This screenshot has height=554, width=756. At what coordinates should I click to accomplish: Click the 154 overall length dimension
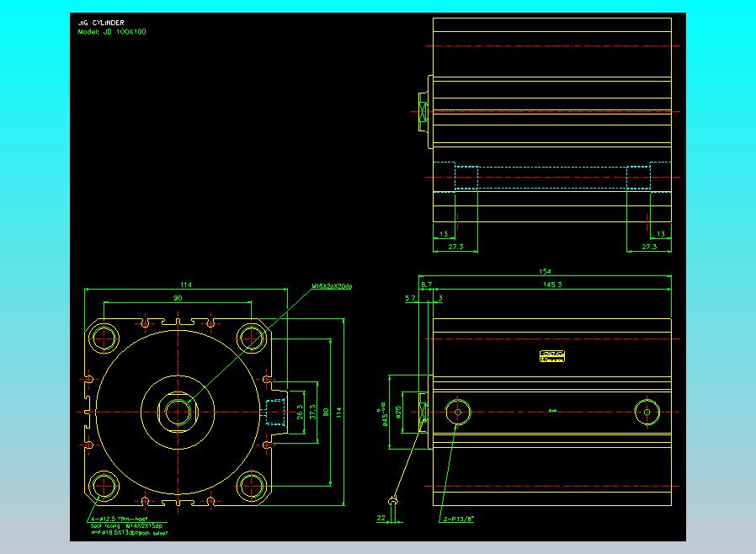click(545, 271)
